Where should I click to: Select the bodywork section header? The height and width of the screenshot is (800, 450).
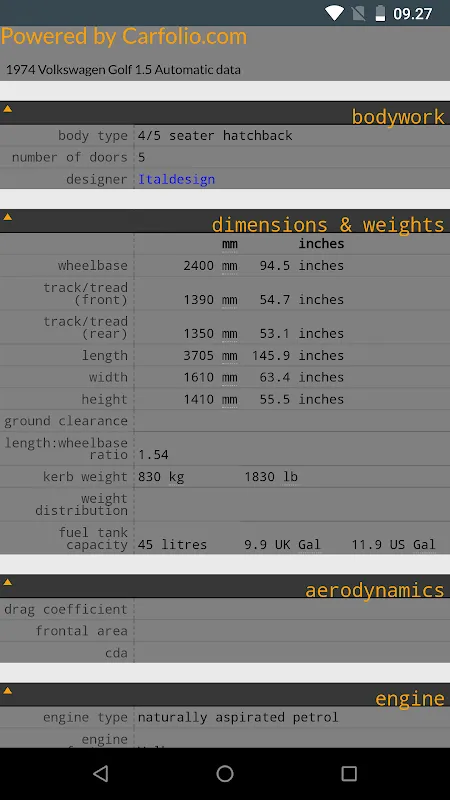398,117
